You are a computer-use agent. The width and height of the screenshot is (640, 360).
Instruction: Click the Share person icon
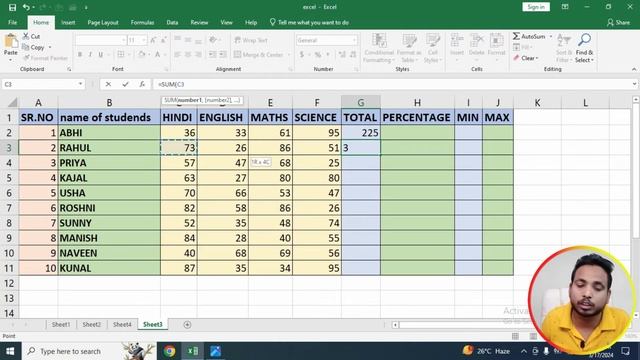[610, 22]
